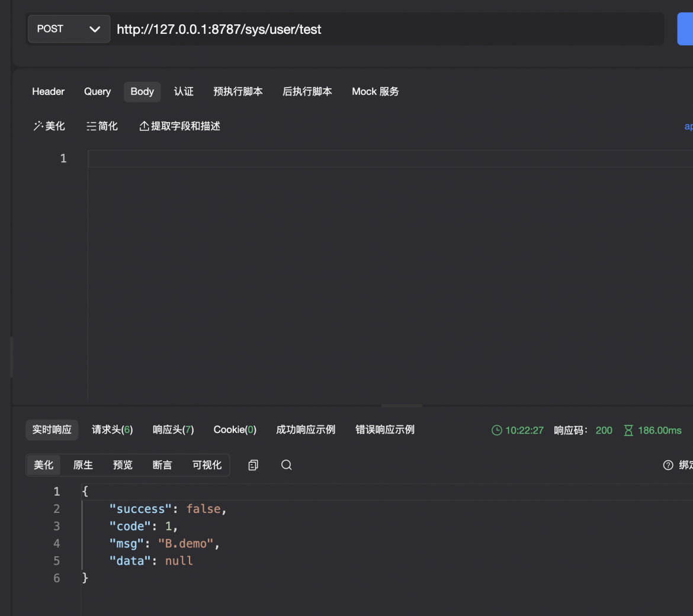The height and width of the screenshot is (616, 693).
Task: Open the 后执行脚本 tab
Action: 307,91
